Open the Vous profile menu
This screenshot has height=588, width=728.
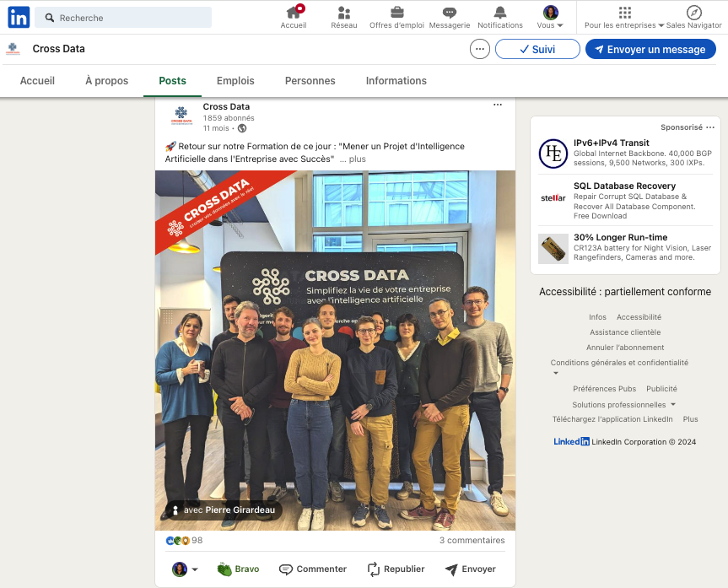(550, 17)
